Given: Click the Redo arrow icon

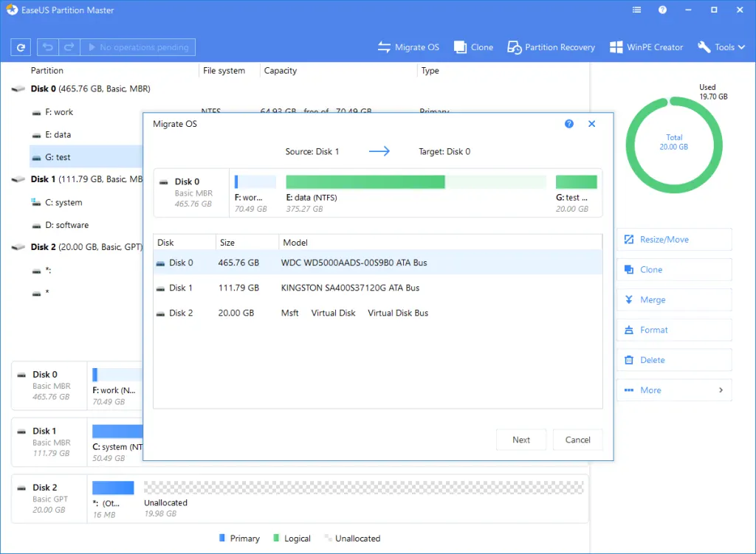Looking at the screenshot, I should [x=69, y=46].
